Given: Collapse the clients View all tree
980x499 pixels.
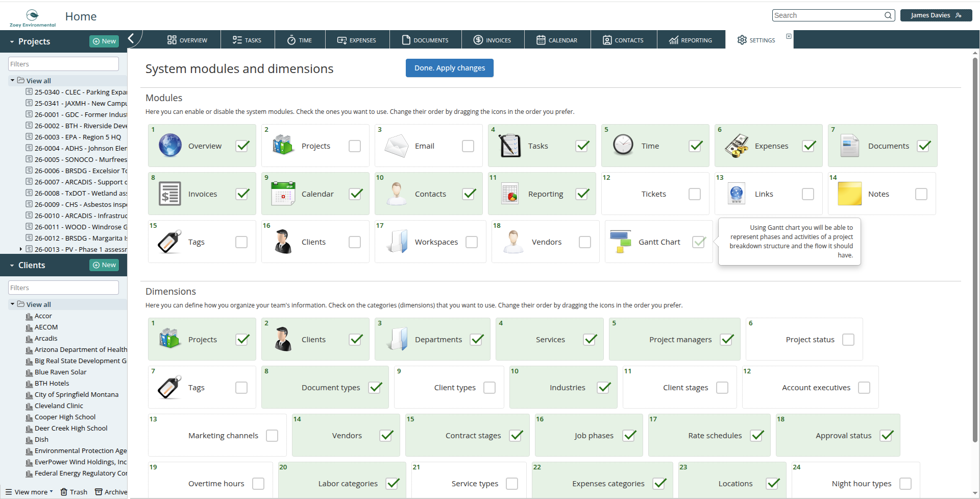Looking at the screenshot, I should point(12,304).
